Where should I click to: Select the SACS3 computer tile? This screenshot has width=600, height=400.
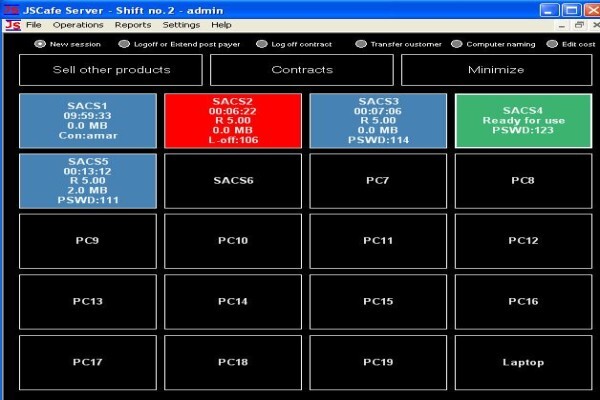click(378, 121)
